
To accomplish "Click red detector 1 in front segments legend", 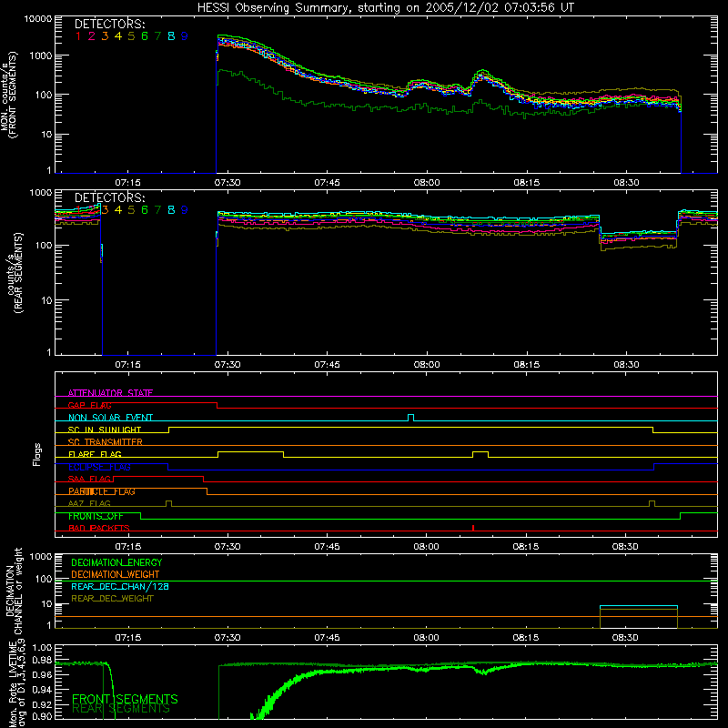I will (78, 36).
